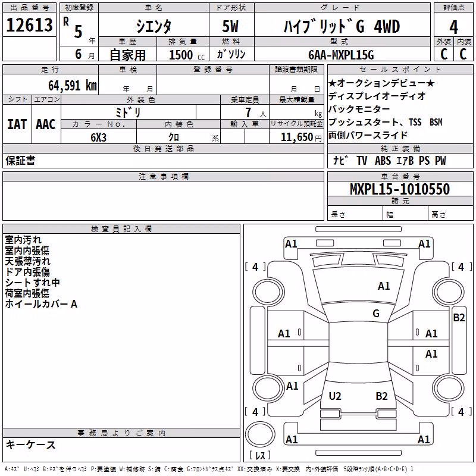Click B2 mark on side sill
Viewport: 476px width, 476px height.
pos(459,318)
